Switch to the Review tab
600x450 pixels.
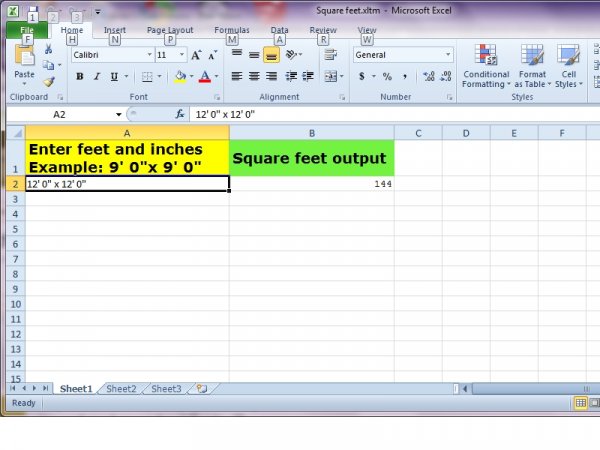(x=323, y=30)
